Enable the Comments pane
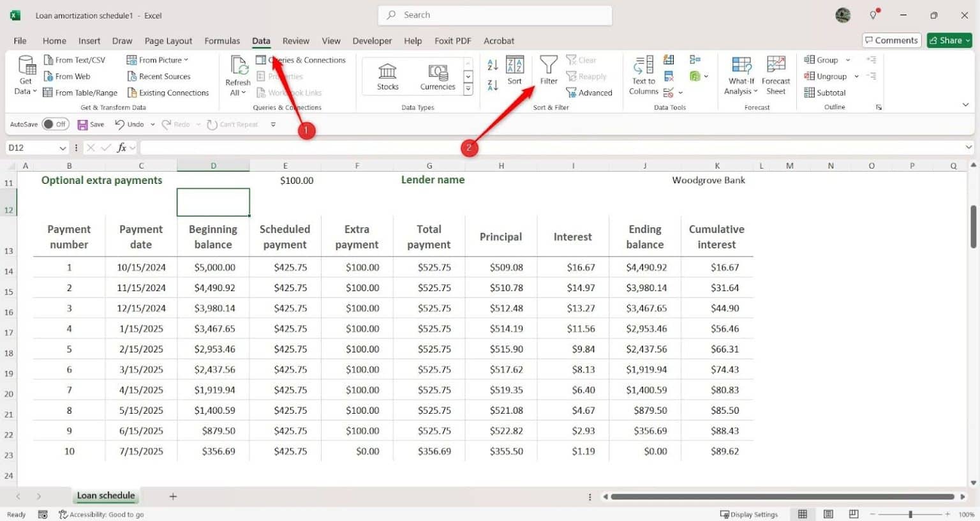Image resolution: width=980 pixels, height=521 pixels. pos(891,40)
